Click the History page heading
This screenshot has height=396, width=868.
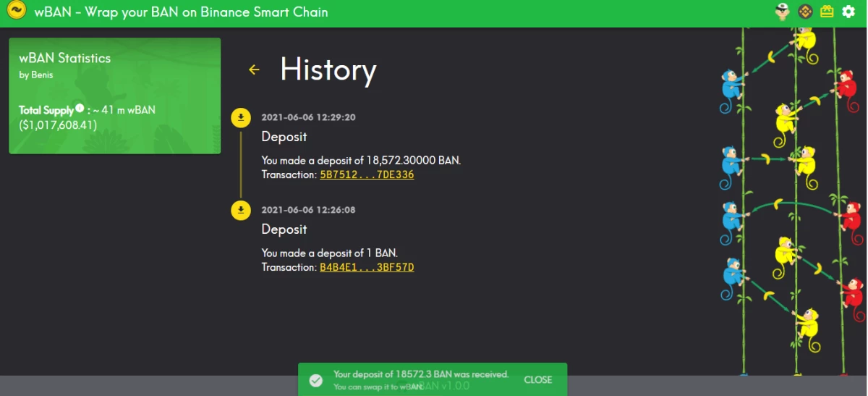(328, 69)
